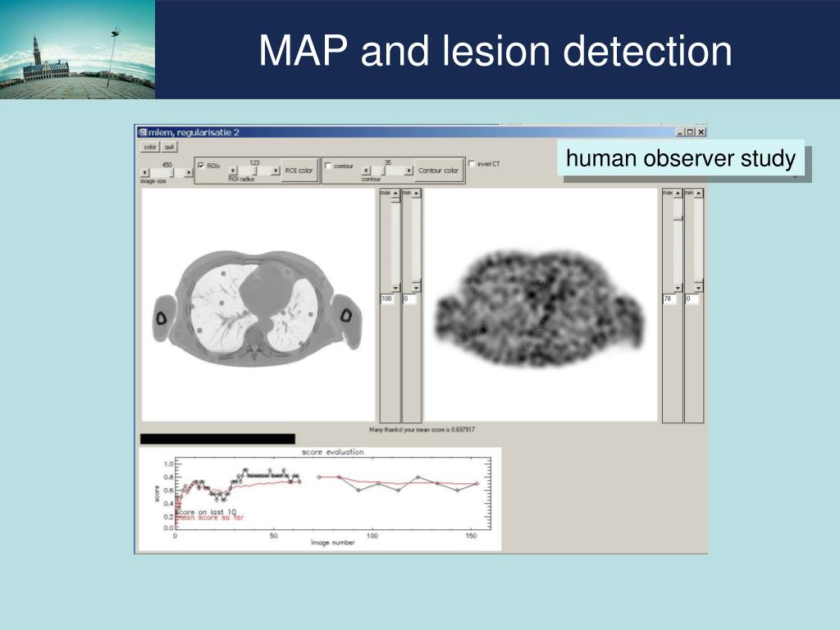Increase ROI radius with right arrow

click(x=276, y=171)
